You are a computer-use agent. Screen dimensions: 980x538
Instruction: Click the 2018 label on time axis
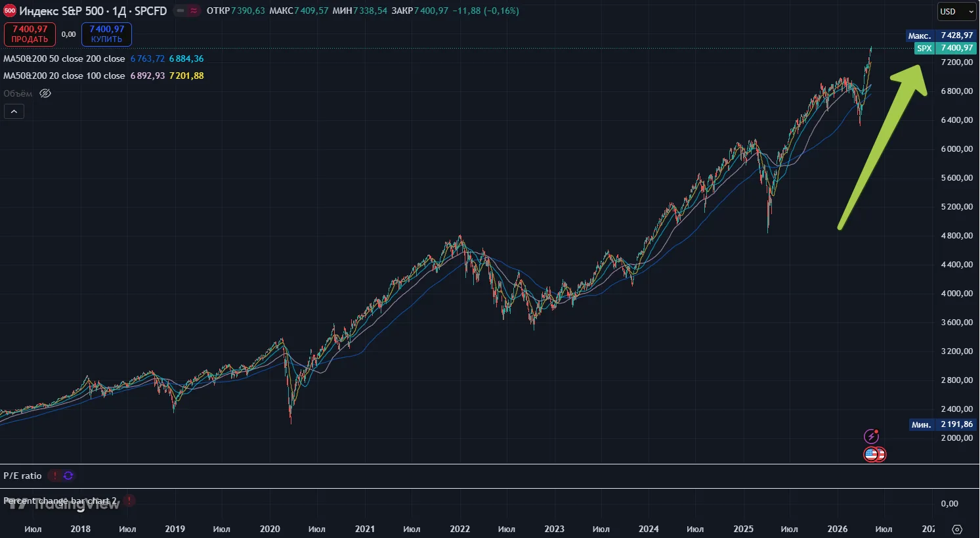point(81,529)
